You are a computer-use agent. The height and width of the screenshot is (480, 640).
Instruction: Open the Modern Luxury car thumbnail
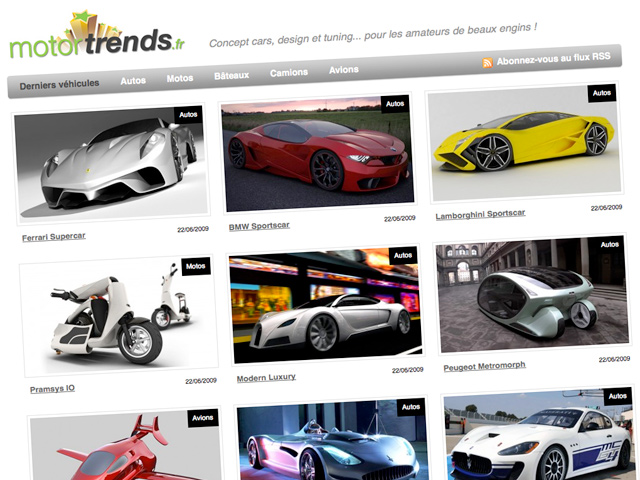326,305
